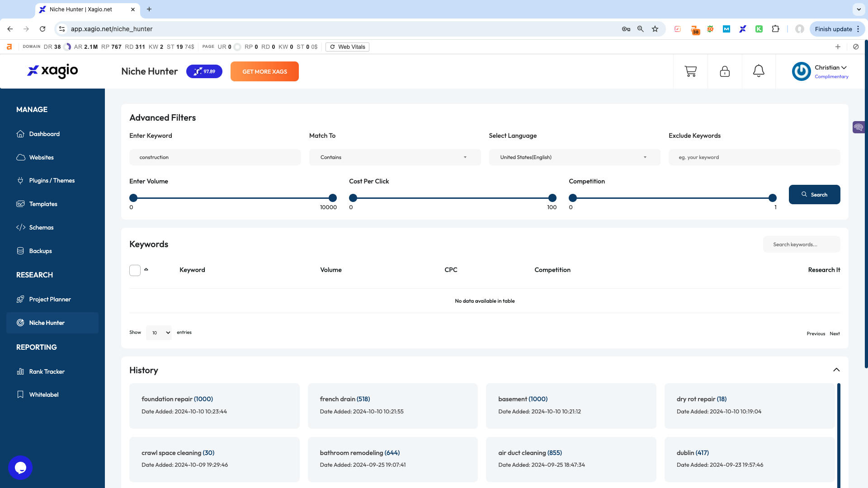Image resolution: width=868 pixels, height=488 pixels.
Task: Open the shopping cart icon
Action: [690, 71]
